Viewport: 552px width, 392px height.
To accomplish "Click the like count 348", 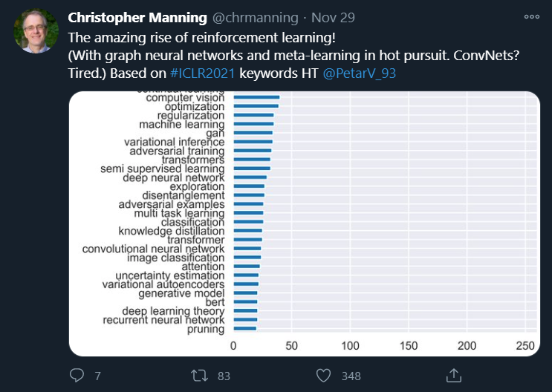I will tap(351, 376).
